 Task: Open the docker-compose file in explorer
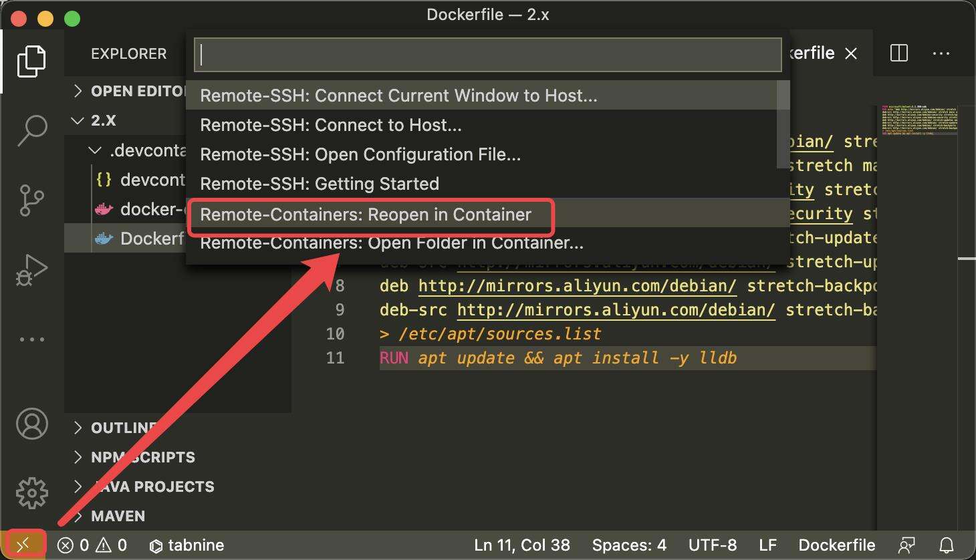(x=126, y=209)
